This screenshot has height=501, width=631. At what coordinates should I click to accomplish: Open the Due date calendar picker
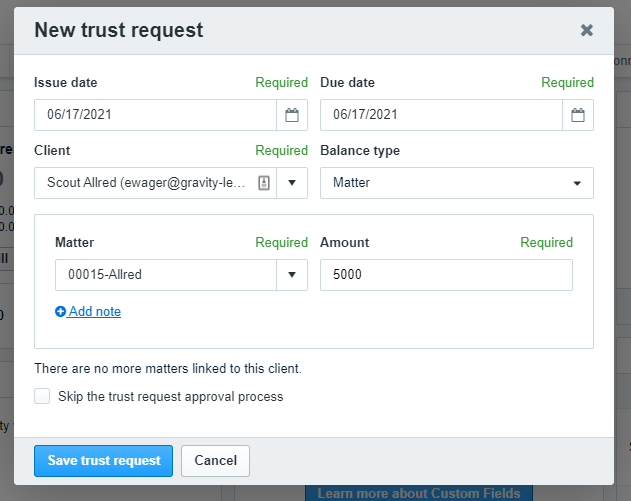[x=578, y=115]
